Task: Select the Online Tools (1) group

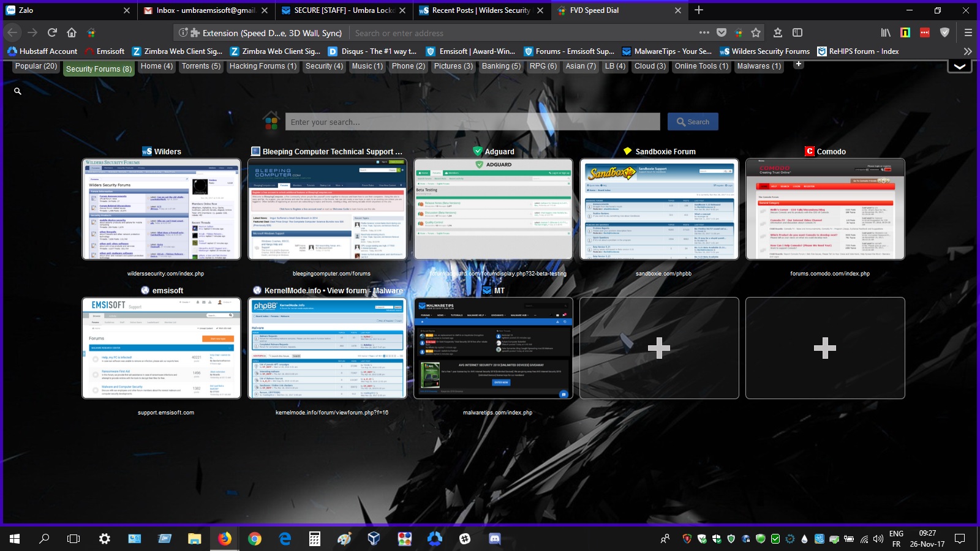Action: (x=702, y=66)
